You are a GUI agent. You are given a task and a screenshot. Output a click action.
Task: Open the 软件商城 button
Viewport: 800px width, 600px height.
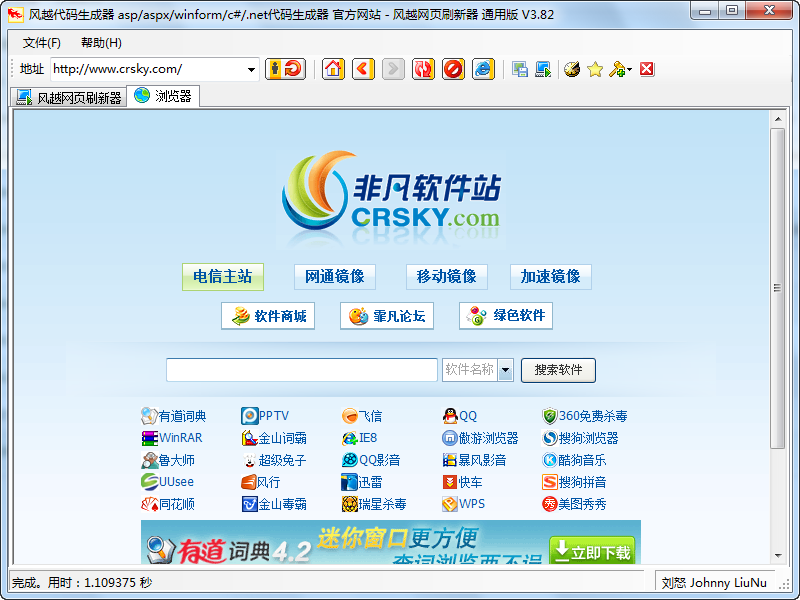click(x=268, y=316)
